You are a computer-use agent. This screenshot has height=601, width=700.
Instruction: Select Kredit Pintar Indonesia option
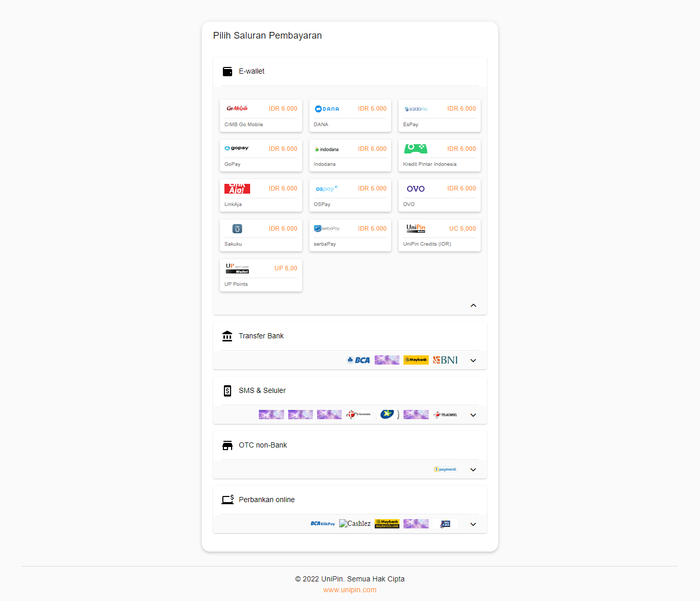[x=439, y=156]
